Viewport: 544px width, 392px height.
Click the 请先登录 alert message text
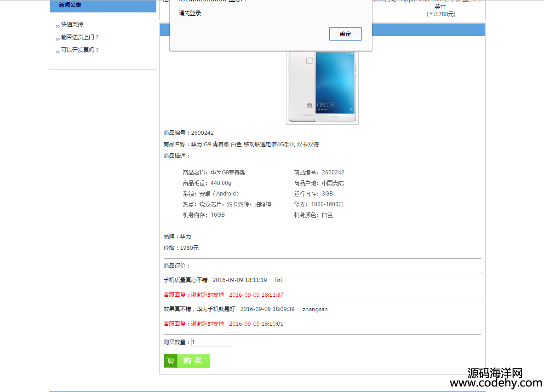(190, 13)
